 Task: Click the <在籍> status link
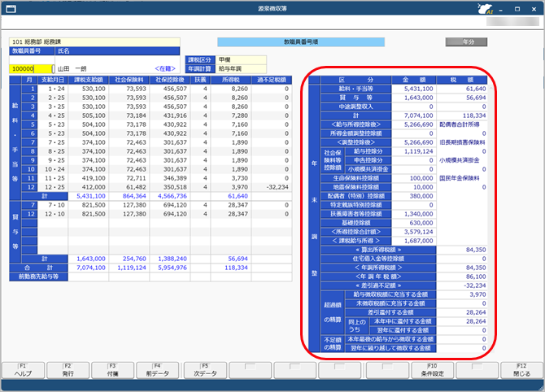pyautogui.click(x=165, y=68)
